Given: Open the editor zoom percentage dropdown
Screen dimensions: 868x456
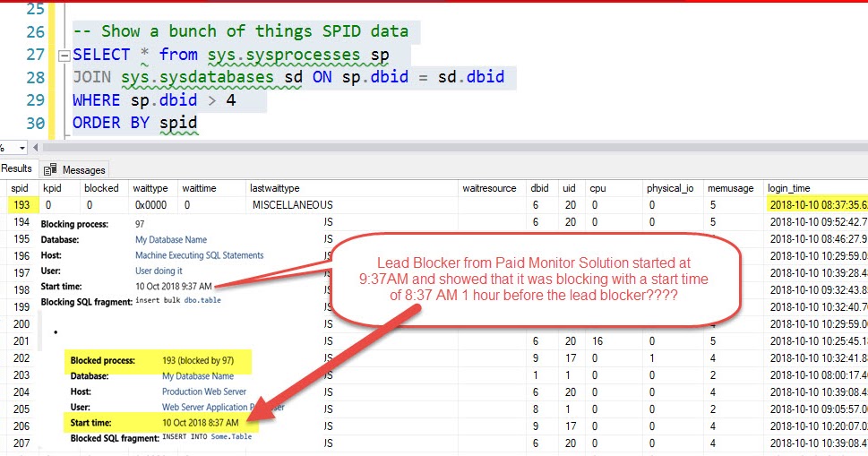Looking at the screenshot, I should coord(22,148).
